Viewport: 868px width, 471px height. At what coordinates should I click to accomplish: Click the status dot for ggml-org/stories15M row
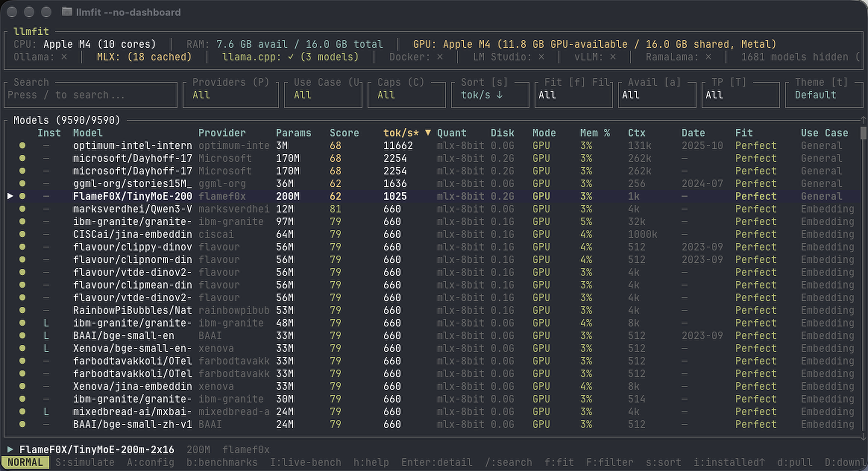point(22,184)
